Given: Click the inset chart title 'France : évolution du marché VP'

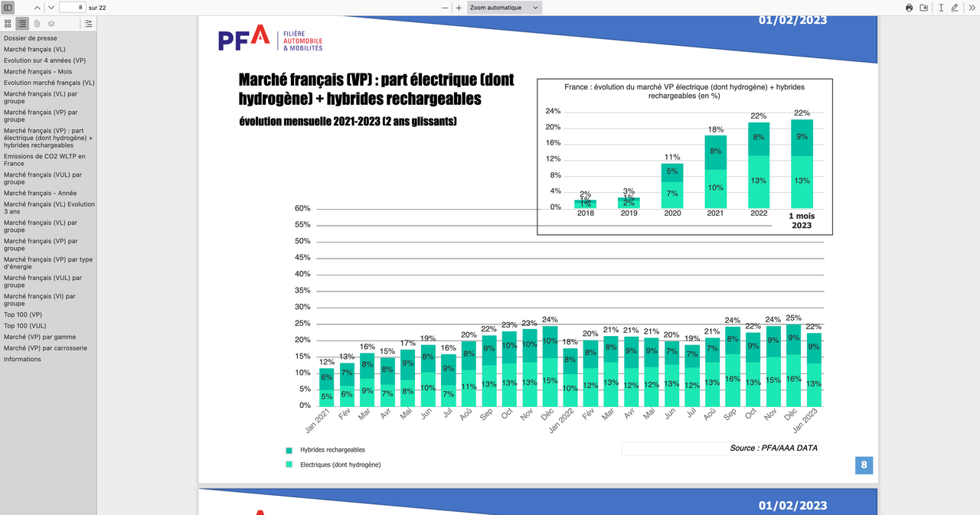Looking at the screenshot, I should pyautogui.click(x=684, y=91).
